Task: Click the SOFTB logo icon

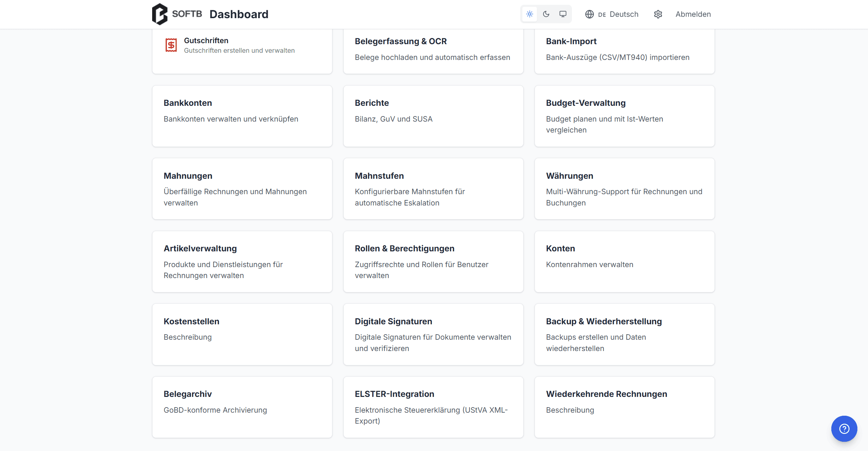Action: (160, 14)
